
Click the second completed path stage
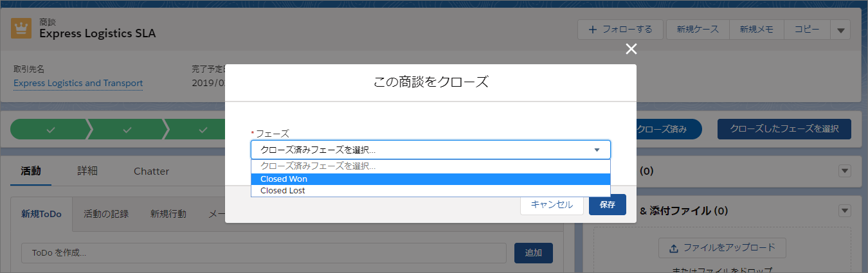127,129
